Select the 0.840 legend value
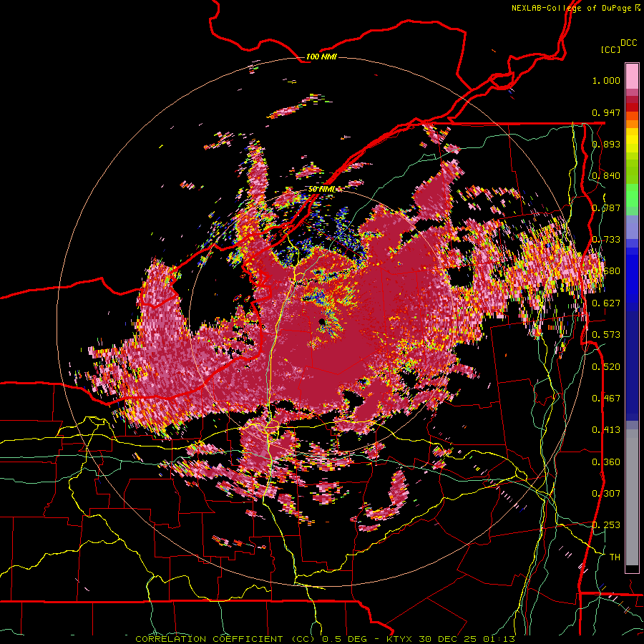Screen dimensions: 644x644 tap(606, 176)
